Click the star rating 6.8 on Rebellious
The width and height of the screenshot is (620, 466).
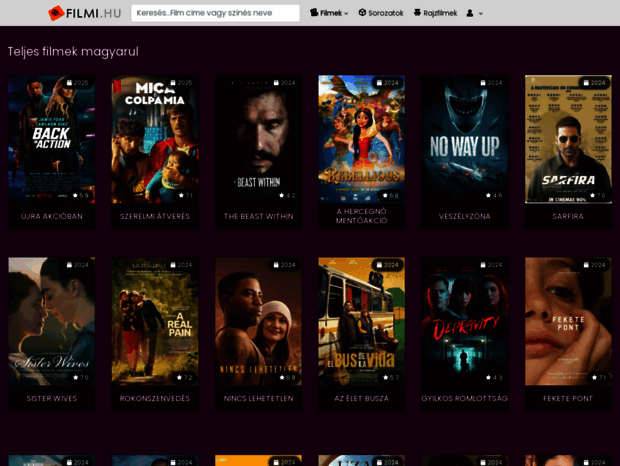pyautogui.click(x=391, y=195)
